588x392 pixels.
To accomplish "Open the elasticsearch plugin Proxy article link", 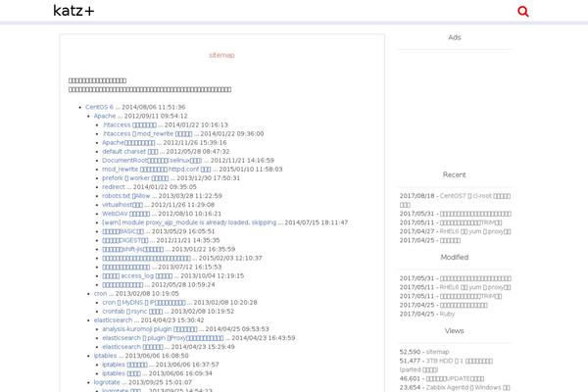I will tap(163, 338).
